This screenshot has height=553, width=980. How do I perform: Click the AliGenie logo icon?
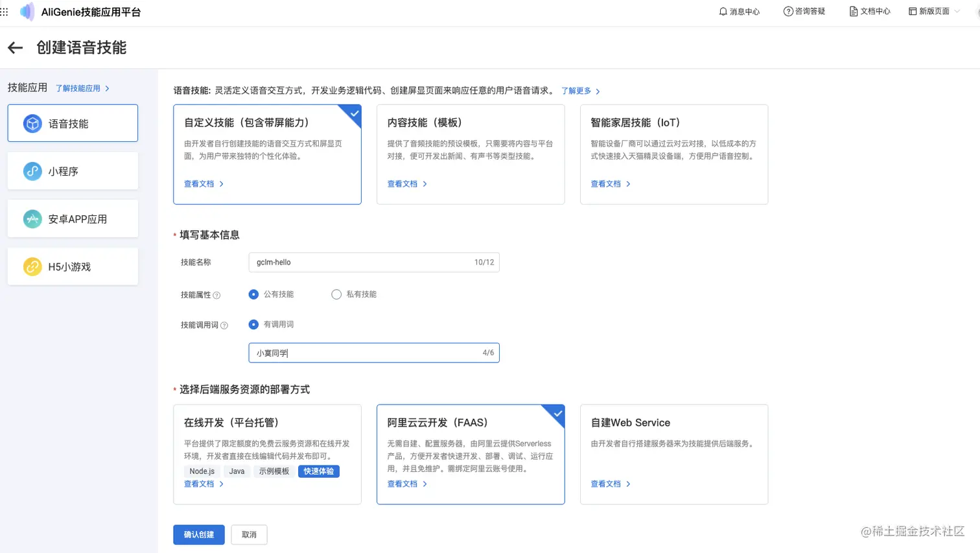tap(27, 12)
